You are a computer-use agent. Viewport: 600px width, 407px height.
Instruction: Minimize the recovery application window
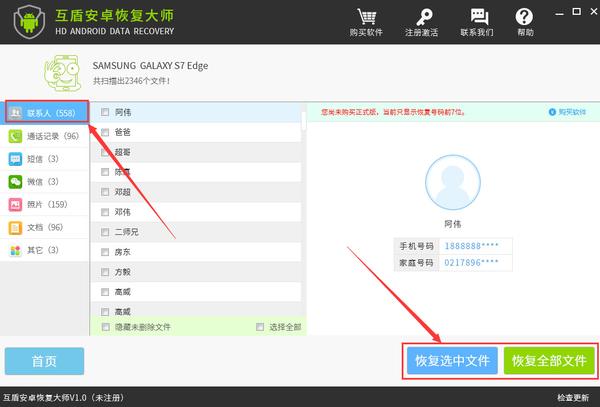click(559, 13)
